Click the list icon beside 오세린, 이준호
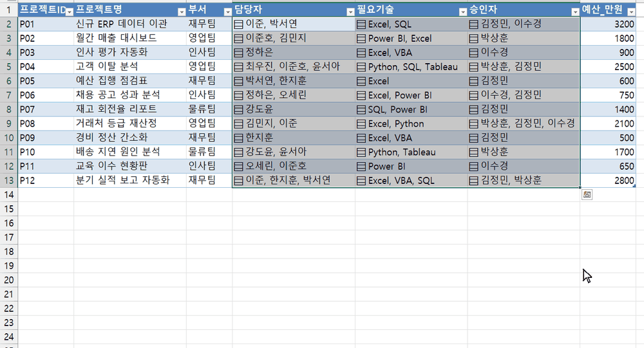 238,166
